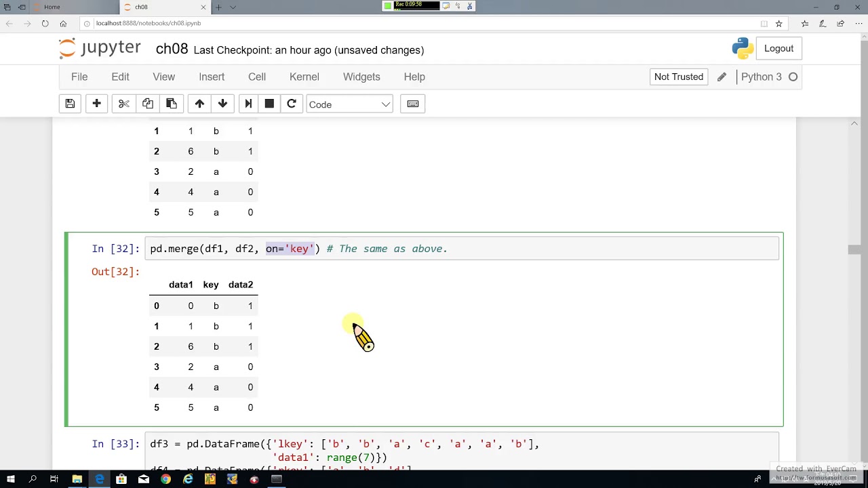Move selected cell down

[222, 104]
